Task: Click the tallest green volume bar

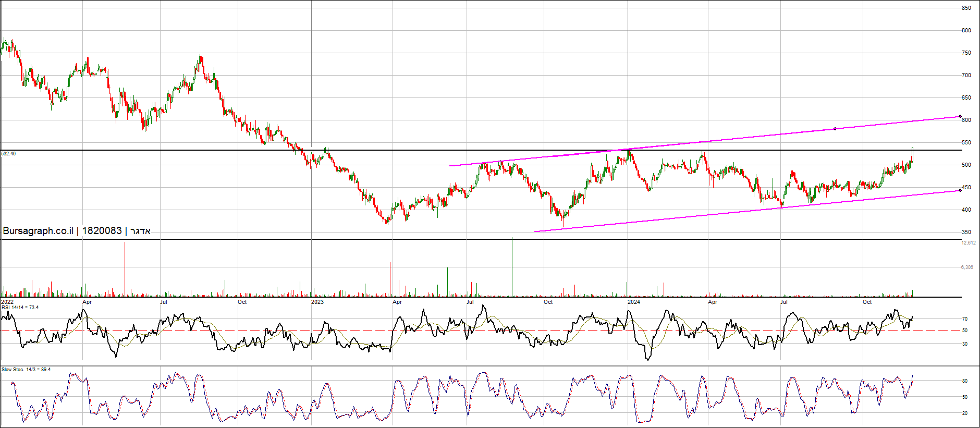Action: coord(512,267)
